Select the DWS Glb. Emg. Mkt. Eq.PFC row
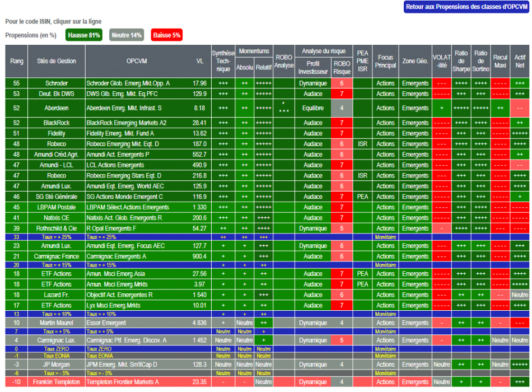 click(x=267, y=94)
